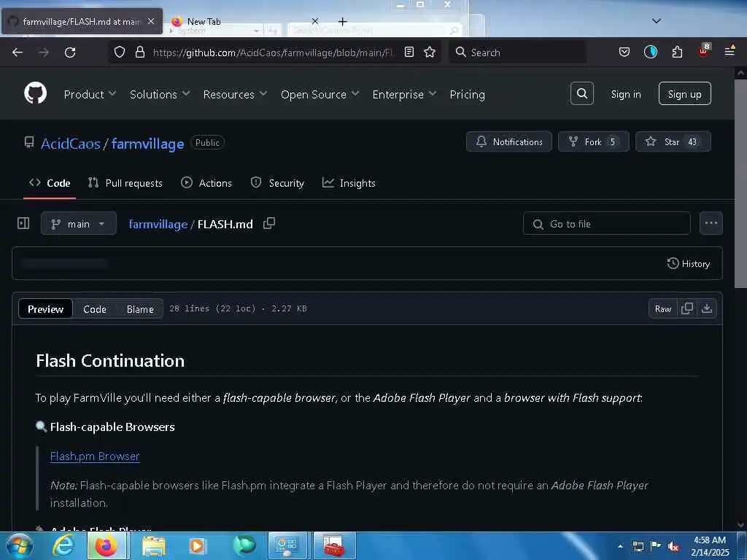
Task: Open the uBlock extension icon with badge
Action: [704, 50]
